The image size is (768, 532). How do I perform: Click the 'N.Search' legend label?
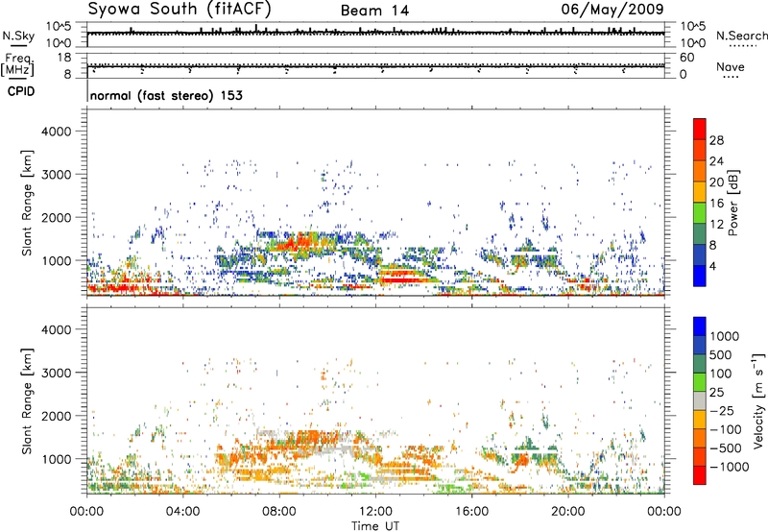[x=741, y=36]
